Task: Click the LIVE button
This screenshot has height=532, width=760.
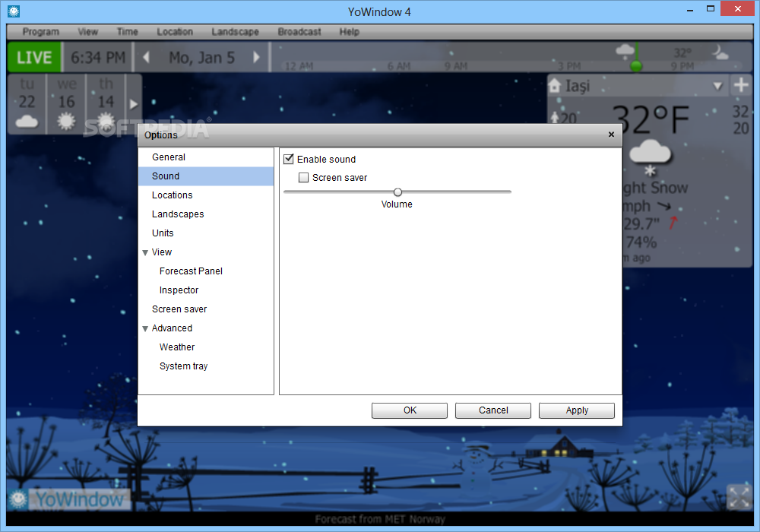Action: 34,57
